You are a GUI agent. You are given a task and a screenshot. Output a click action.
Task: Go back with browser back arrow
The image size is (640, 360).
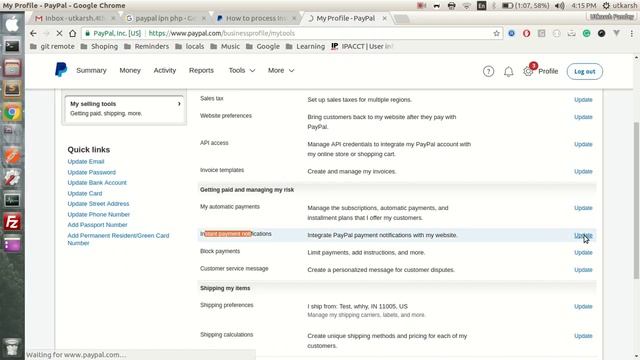pyautogui.click(x=33, y=33)
